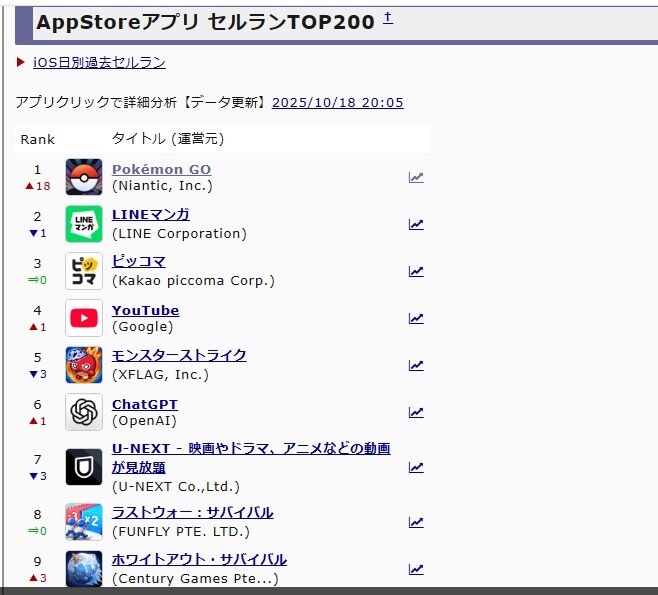Open the iOS日別過去セルラン link
The image size is (658, 595).
point(99,62)
